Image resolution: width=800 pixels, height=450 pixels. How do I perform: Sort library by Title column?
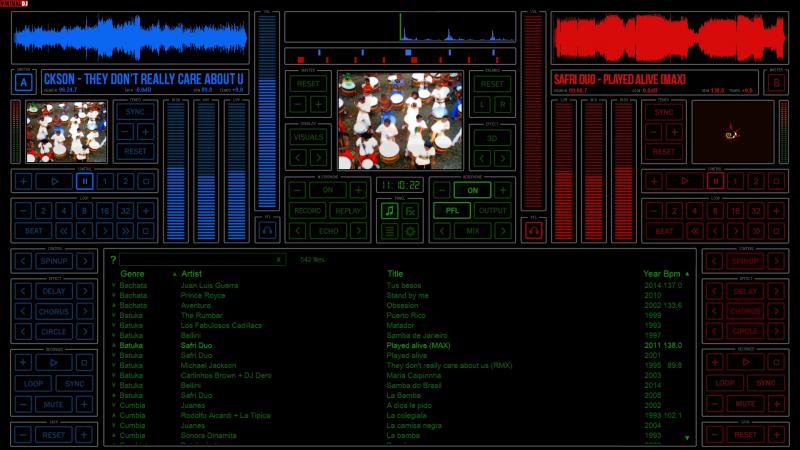coord(394,274)
